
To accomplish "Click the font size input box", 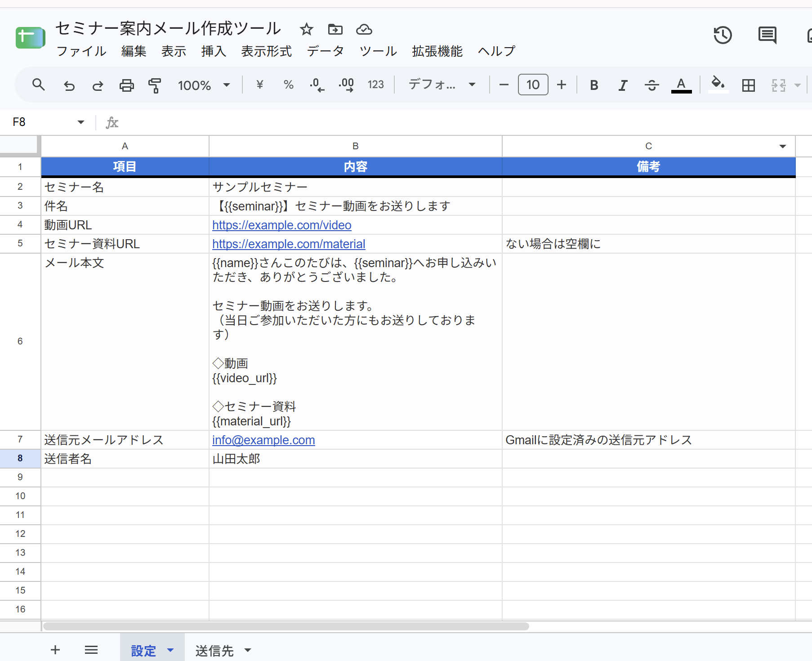I will click(533, 85).
